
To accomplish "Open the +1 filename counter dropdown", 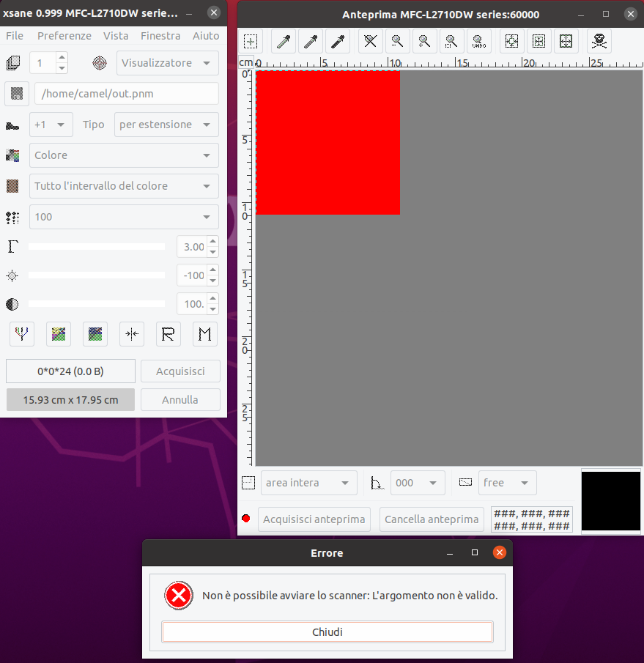I will tap(51, 125).
